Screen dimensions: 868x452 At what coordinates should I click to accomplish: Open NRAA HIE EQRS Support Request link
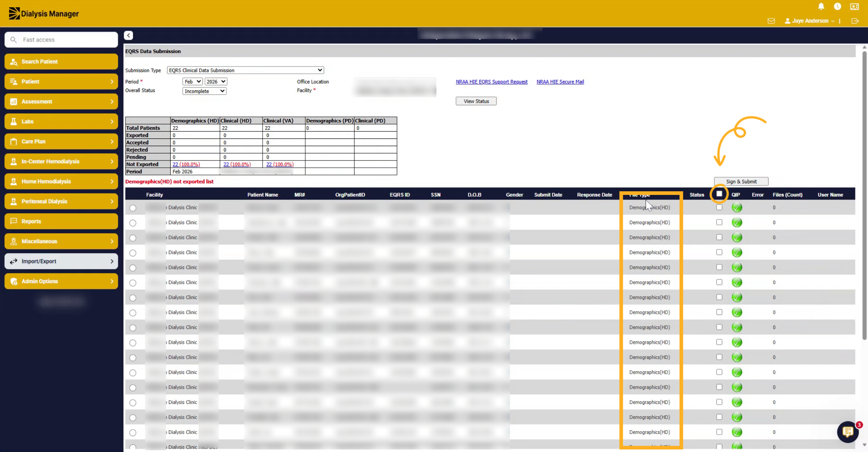pos(492,82)
